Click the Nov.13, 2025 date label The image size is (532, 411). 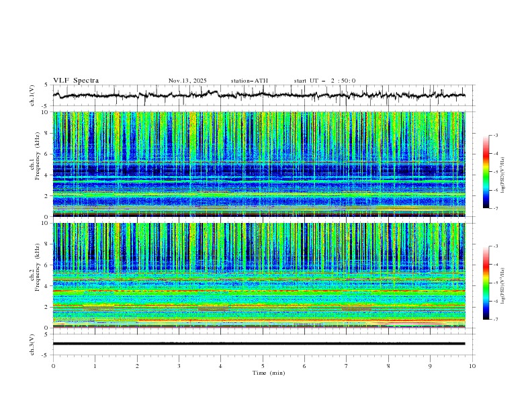pos(187,81)
